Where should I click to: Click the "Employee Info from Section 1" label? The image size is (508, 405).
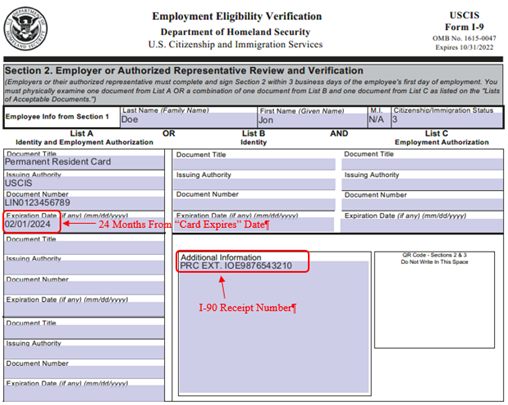pos(57,117)
